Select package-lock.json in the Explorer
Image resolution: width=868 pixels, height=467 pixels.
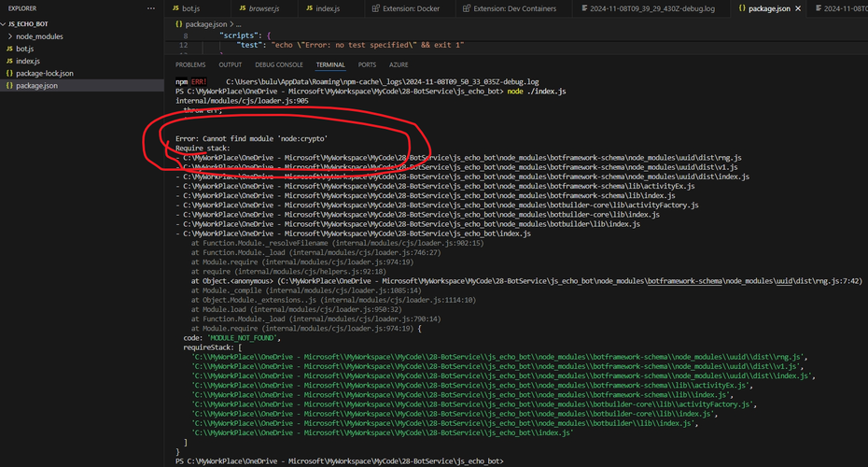(x=44, y=73)
